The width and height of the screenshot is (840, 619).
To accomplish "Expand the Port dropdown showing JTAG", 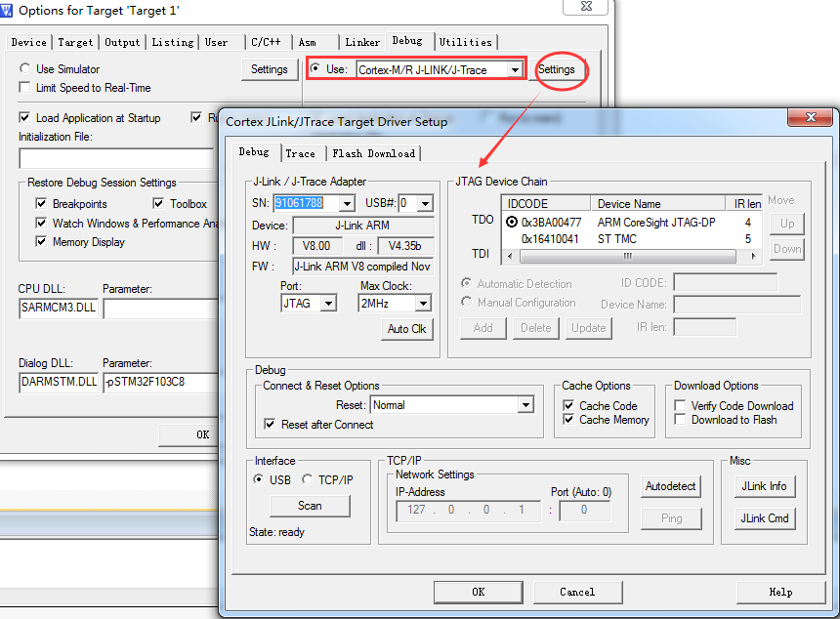I will (x=328, y=304).
